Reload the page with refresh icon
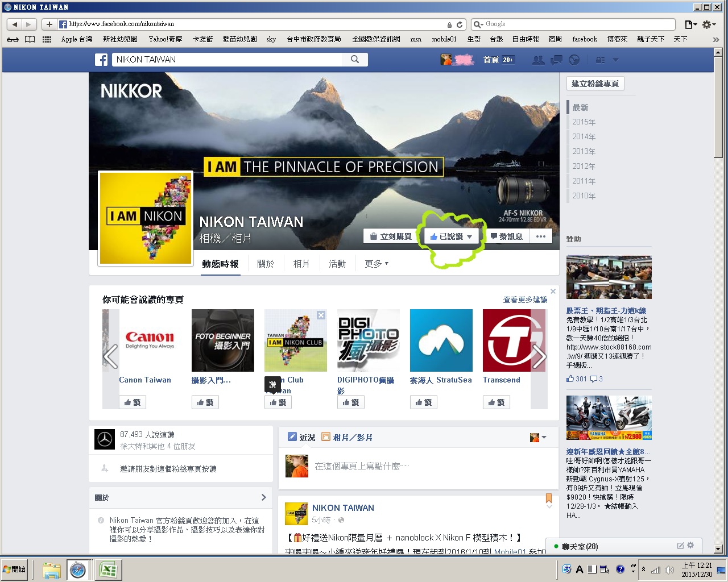 pyautogui.click(x=460, y=24)
